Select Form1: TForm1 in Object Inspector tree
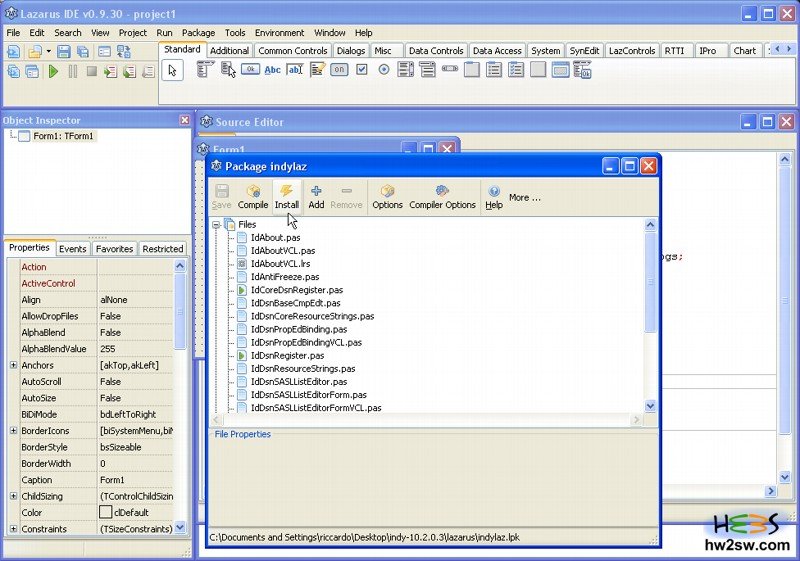The height and width of the screenshot is (561, 800). click(63, 136)
